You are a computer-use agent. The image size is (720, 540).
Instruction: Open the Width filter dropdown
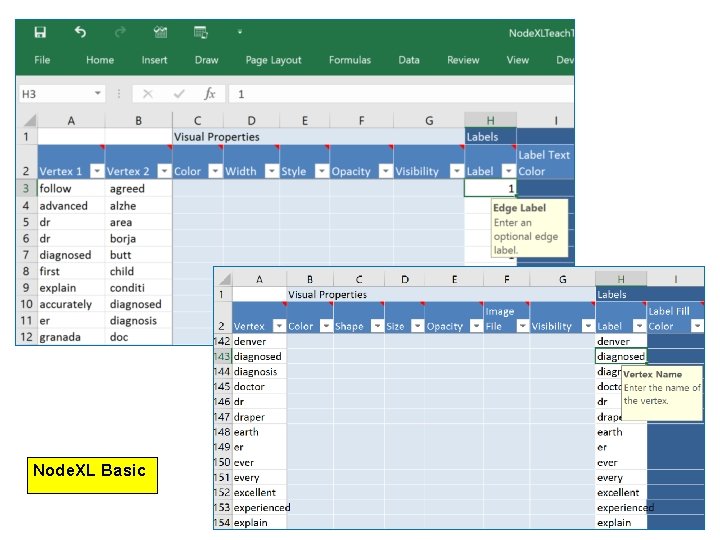point(272,171)
